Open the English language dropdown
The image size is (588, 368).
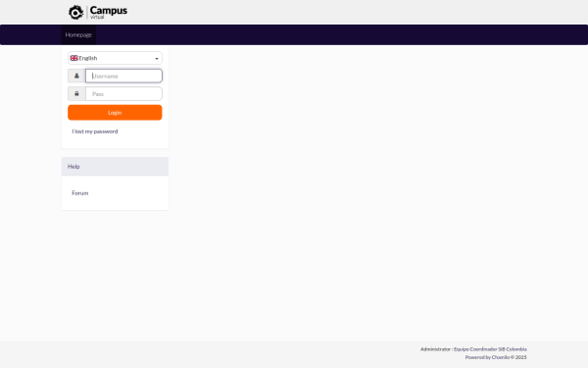(115, 58)
